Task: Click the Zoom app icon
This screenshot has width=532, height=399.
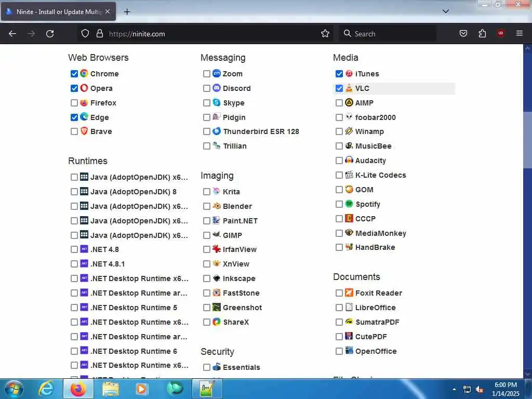Action: point(217,73)
